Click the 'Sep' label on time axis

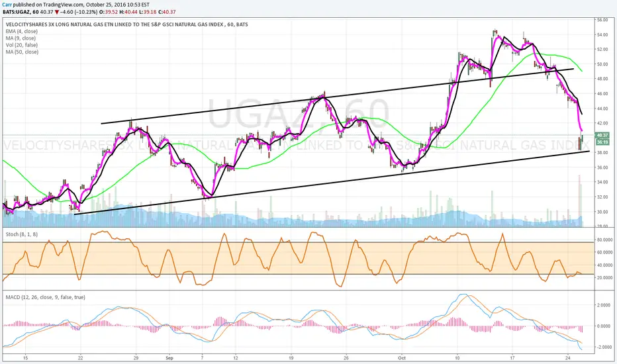point(169,357)
